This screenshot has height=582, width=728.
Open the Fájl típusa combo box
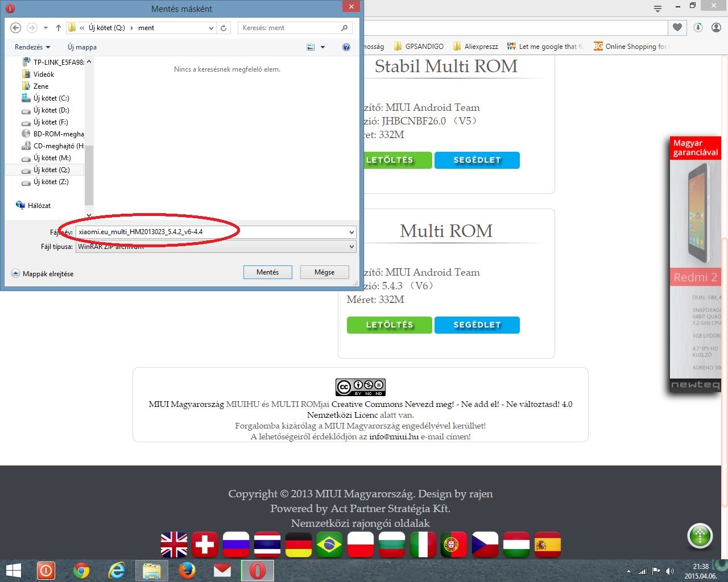click(216, 247)
